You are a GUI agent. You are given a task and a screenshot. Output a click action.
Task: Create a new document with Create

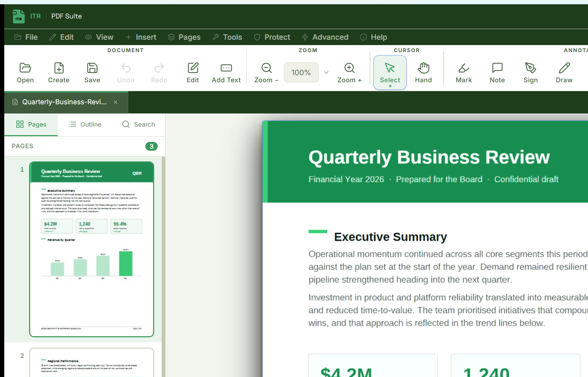(59, 72)
